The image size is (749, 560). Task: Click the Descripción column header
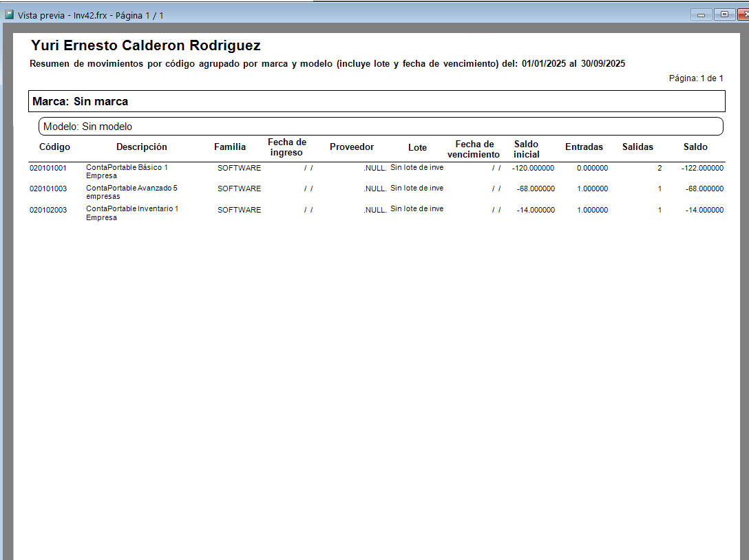[x=141, y=147]
